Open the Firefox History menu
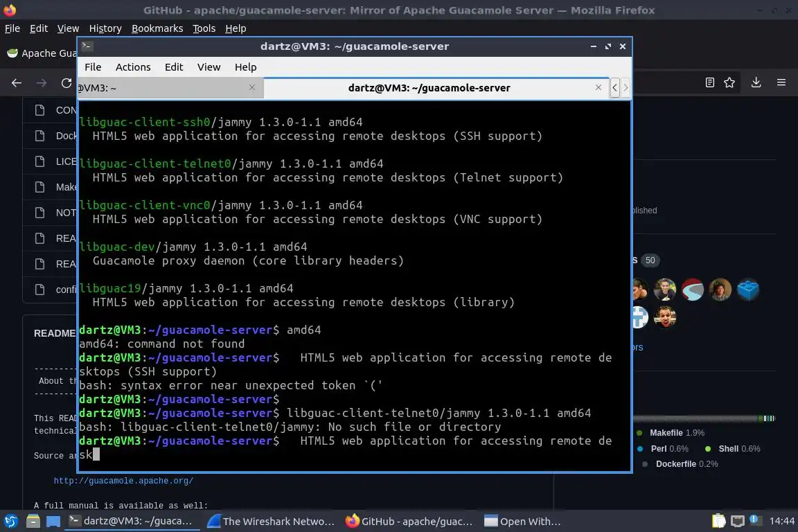The image size is (798, 532). point(105,28)
